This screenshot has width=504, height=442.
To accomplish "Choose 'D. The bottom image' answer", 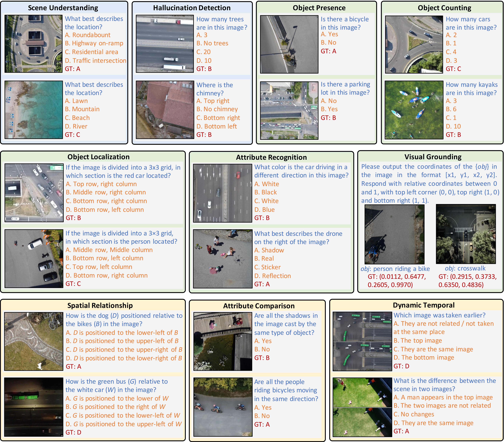I will click(x=424, y=357).
